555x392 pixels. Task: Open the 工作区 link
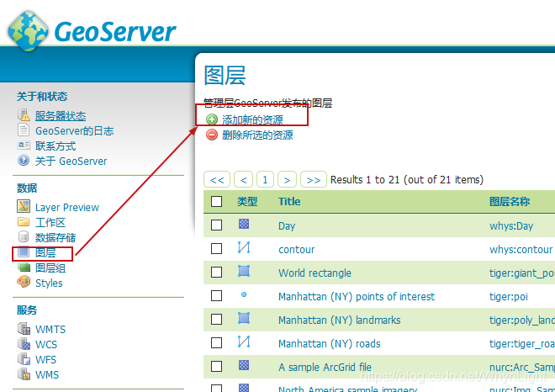coord(50,222)
